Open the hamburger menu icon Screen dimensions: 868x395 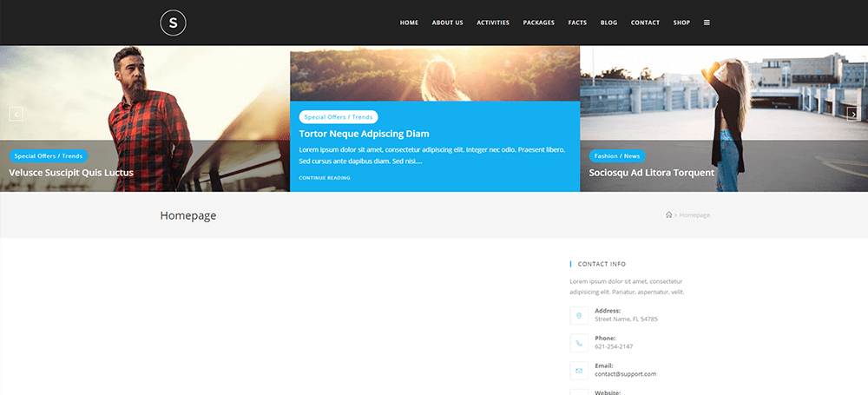point(707,23)
